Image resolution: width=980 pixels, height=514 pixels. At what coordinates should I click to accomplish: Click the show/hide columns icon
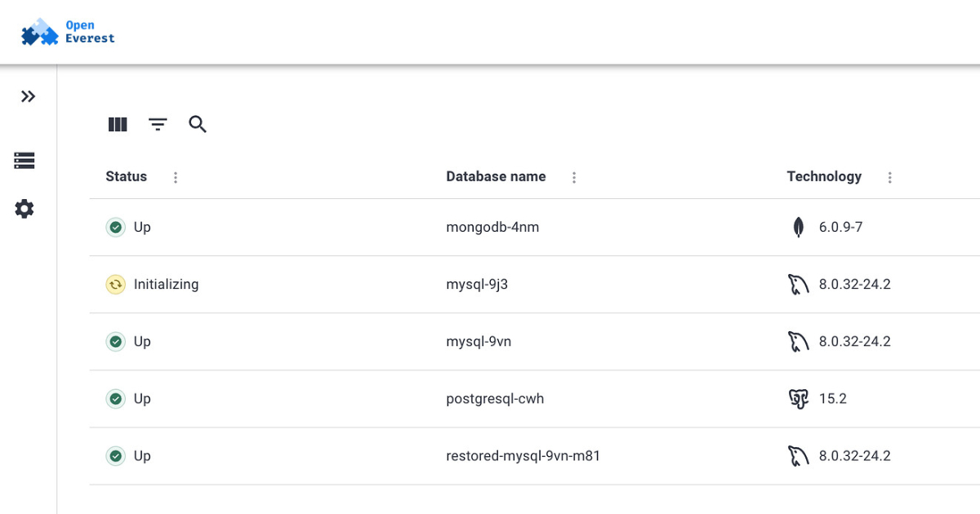(118, 124)
